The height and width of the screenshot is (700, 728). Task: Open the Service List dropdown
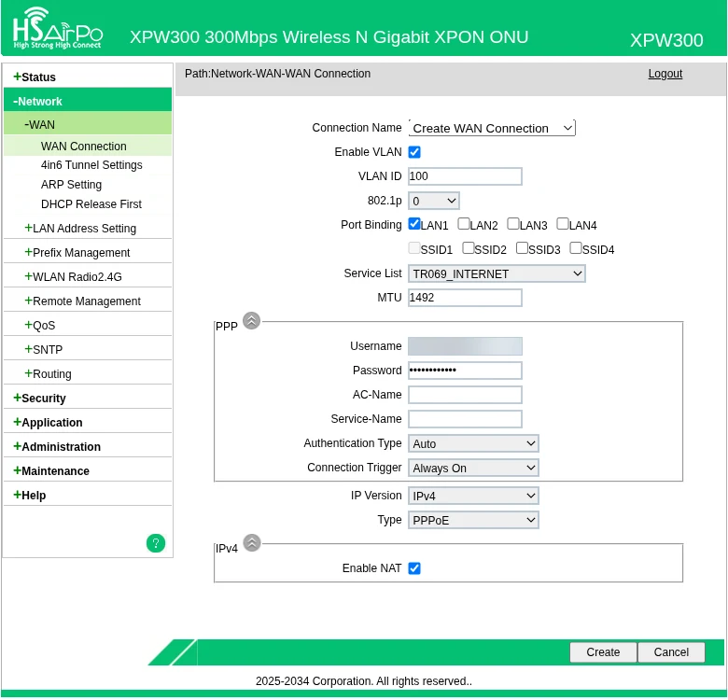tap(497, 273)
